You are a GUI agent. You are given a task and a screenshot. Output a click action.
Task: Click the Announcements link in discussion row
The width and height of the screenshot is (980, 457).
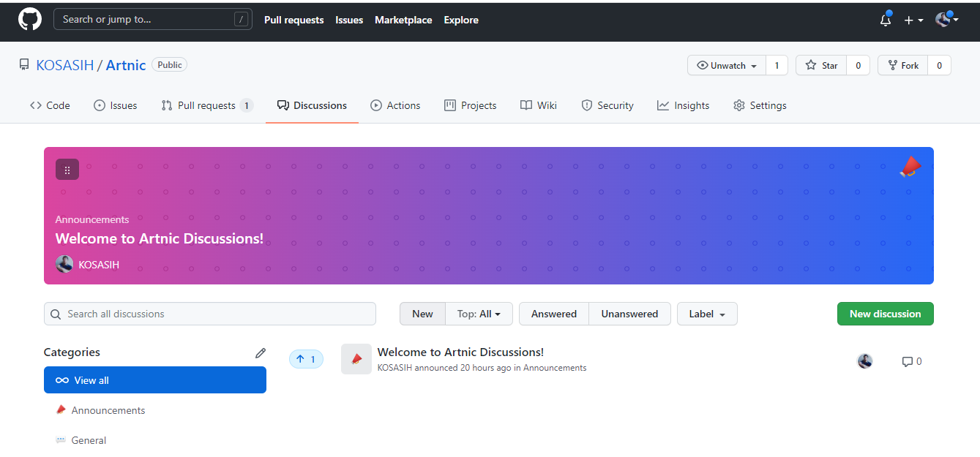pos(555,368)
